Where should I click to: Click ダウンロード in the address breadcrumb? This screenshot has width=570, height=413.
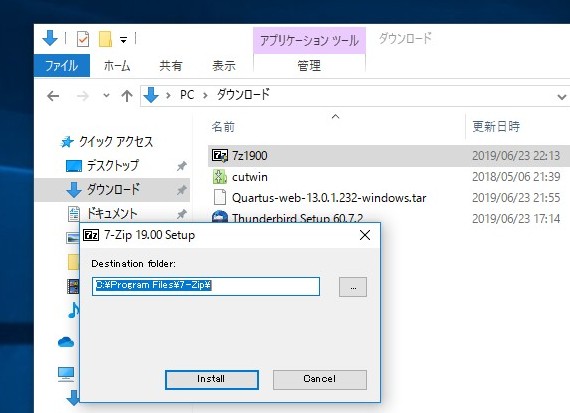(244, 95)
